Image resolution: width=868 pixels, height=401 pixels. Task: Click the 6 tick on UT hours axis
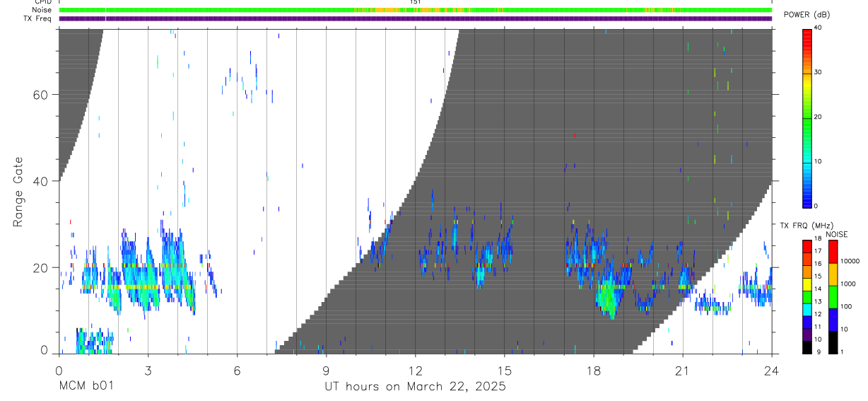237,370
